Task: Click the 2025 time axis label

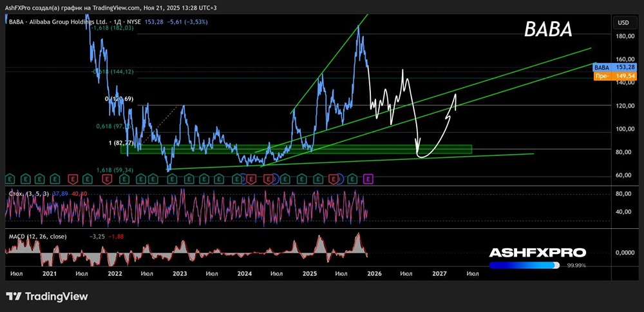Action: point(310,273)
